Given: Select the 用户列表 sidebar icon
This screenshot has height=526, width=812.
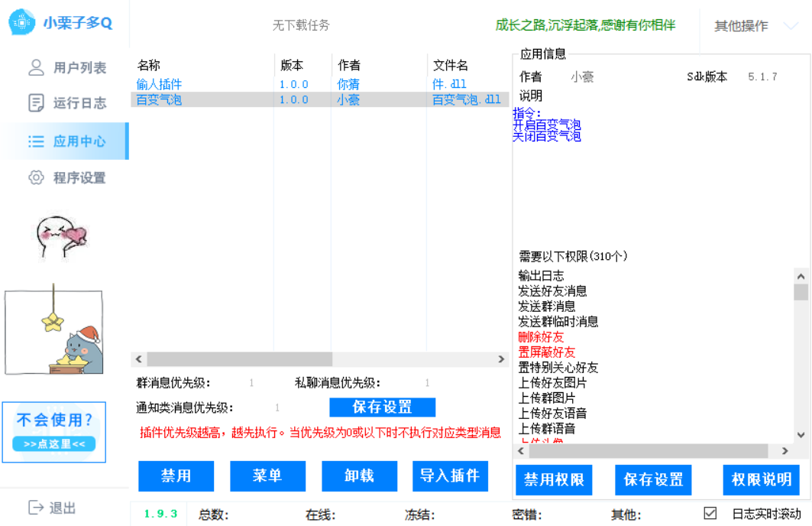Looking at the screenshot, I should [37, 67].
